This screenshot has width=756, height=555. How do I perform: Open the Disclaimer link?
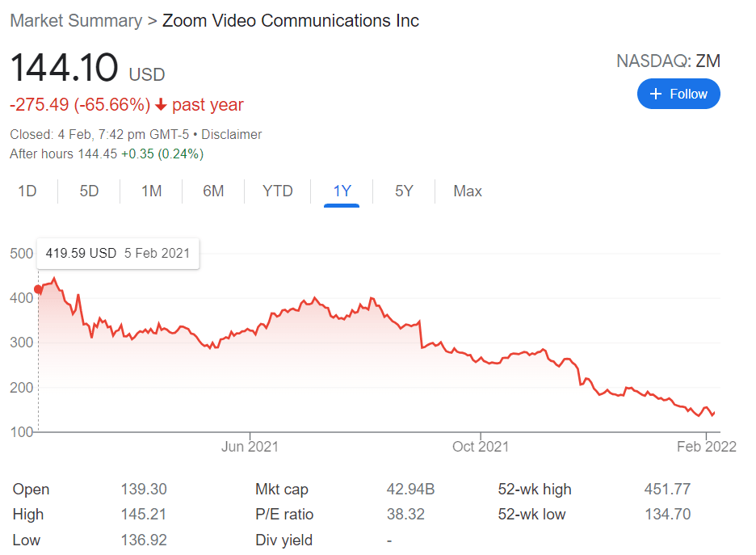(x=231, y=134)
